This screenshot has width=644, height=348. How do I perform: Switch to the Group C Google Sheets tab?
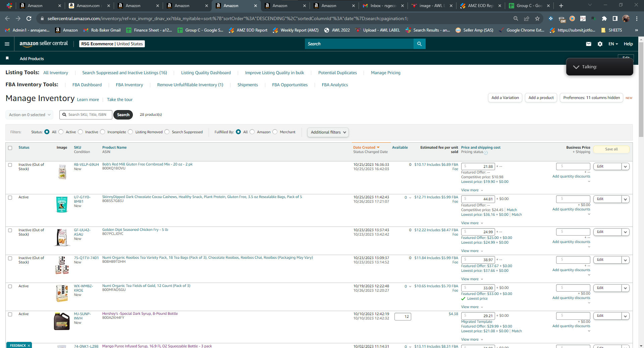click(x=529, y=6)
